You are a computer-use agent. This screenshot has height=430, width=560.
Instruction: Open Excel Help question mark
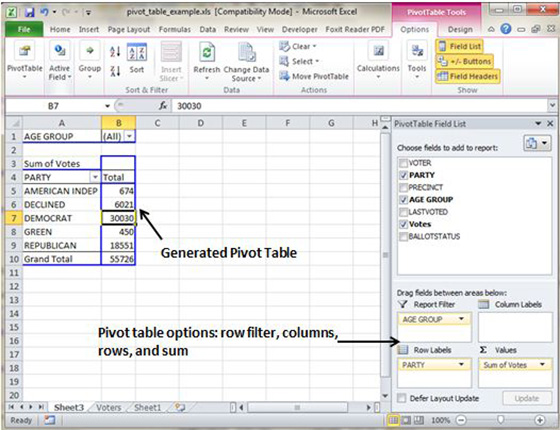506,29
